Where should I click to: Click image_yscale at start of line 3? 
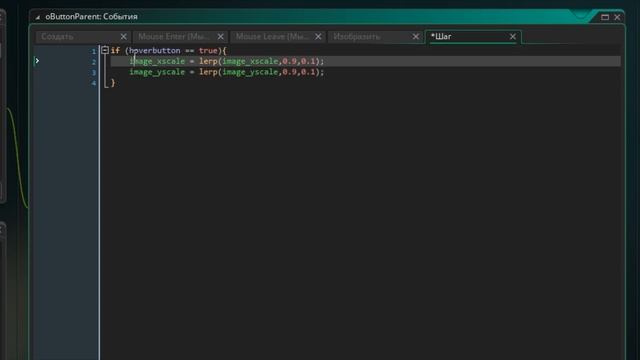(x=157, y=72)
